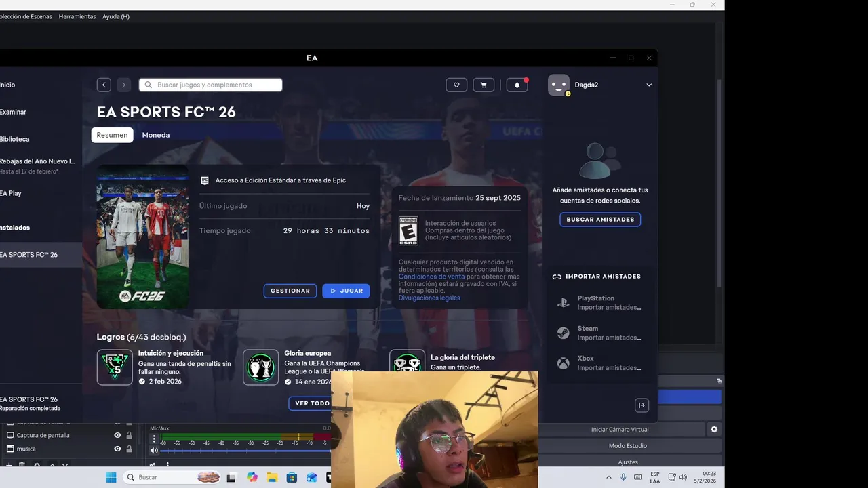Click the Dagda2 profile avatar
This screenshot has width=868, height=488.
pyautogui.click(x=559, y=85)
